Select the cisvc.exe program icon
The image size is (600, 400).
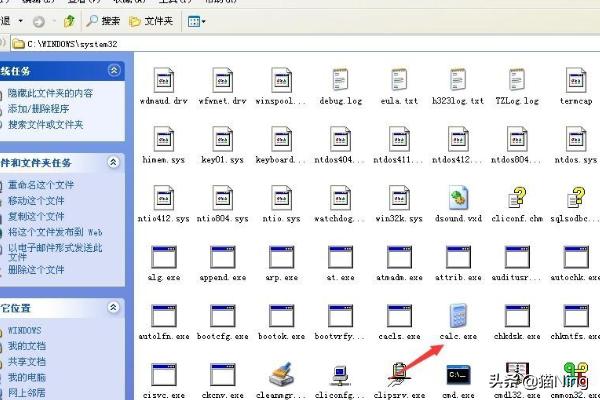click(164, 375)
